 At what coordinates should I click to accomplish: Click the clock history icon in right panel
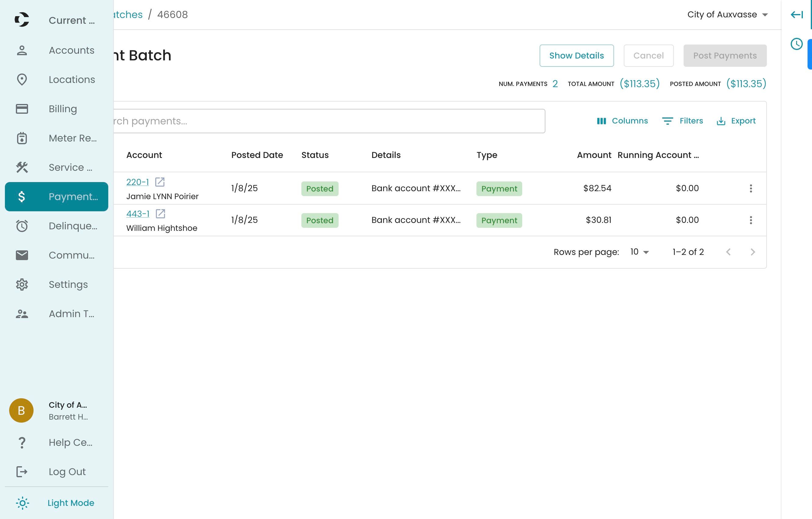(796, 44)
